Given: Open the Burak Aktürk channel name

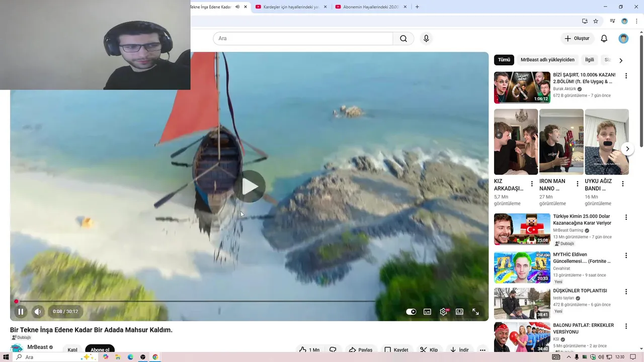Looking at the screenshot, I should coord(565,89).
